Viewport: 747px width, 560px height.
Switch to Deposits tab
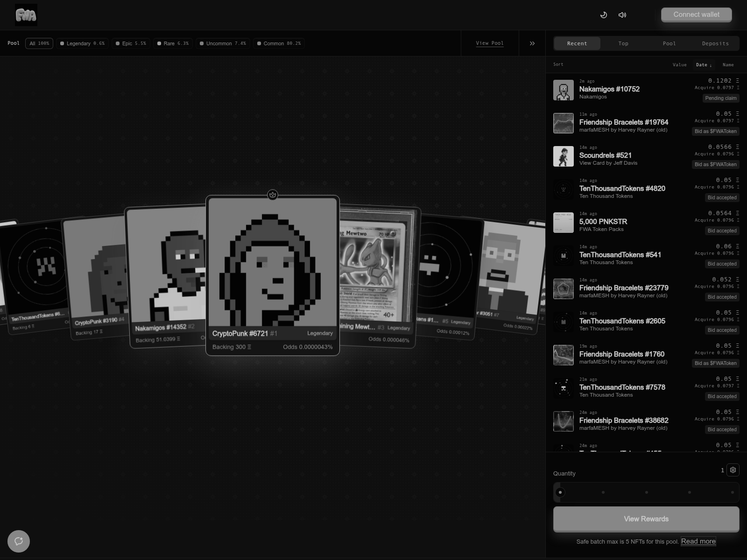pyautogui.click(x=715, y=43)
